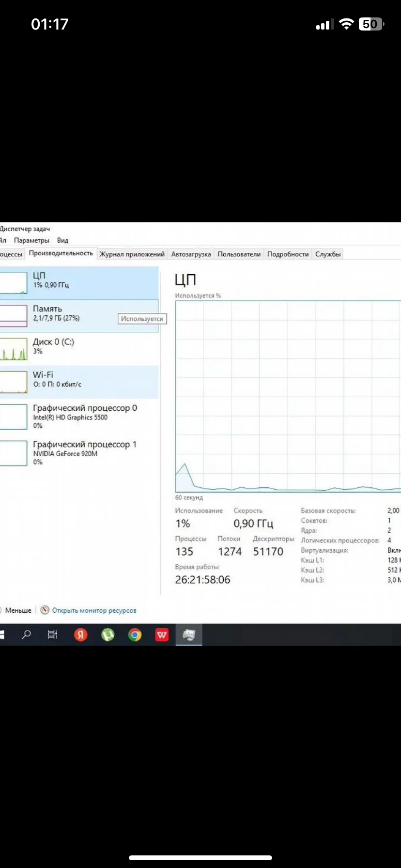Screen dimensions: 401x868
Task: Click the Кэш L2 label
Action: (x=312, y=570)
